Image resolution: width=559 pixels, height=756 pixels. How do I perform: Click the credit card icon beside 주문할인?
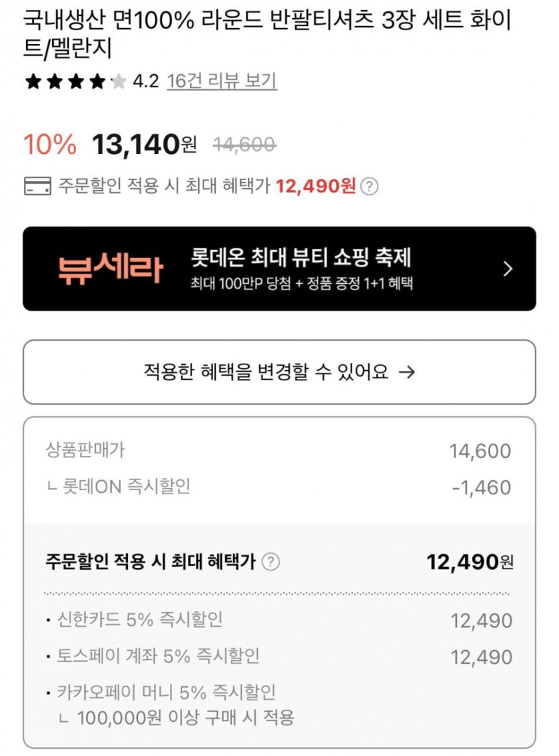pos(37,186)
